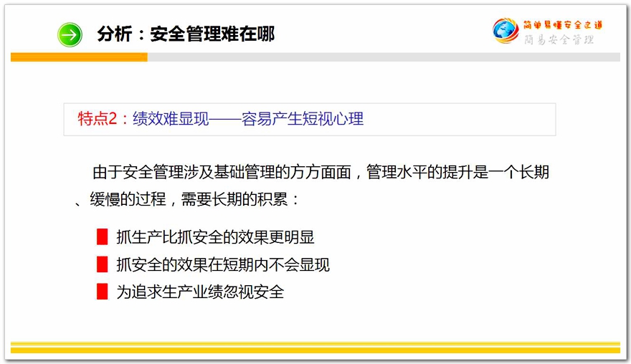631x364 pixels.
Task: Click the globe logo icon
Action: pos(506,31)
